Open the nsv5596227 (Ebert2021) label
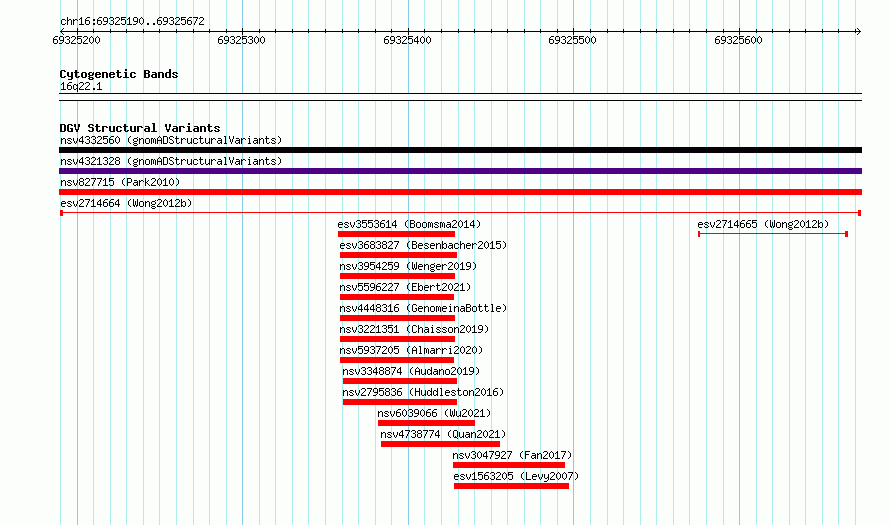Viewport: 890px width, 525px height. pos(405,287)
